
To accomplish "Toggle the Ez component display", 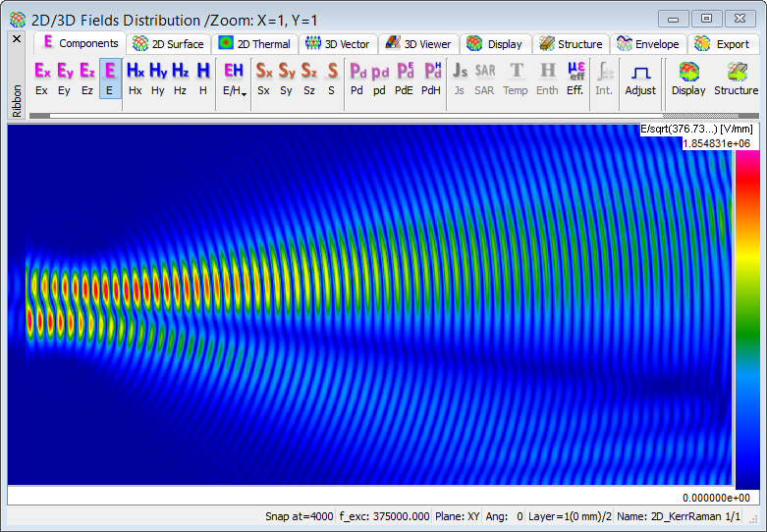I will (x=87, y=78).
